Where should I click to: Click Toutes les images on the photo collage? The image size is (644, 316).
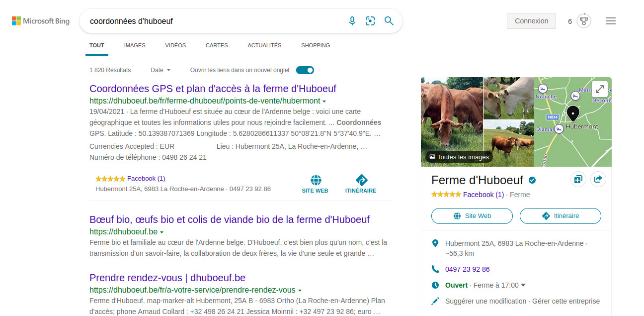click(458, 157)
